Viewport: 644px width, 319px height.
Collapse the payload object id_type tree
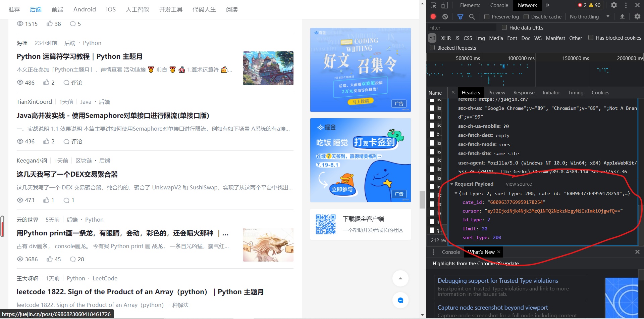[456, 193]
